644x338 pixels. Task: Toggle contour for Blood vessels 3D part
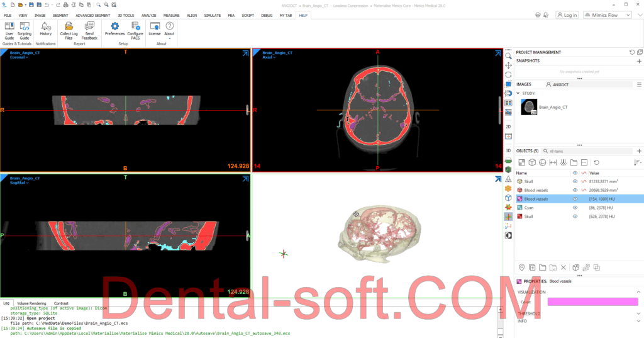pos(584,190)
